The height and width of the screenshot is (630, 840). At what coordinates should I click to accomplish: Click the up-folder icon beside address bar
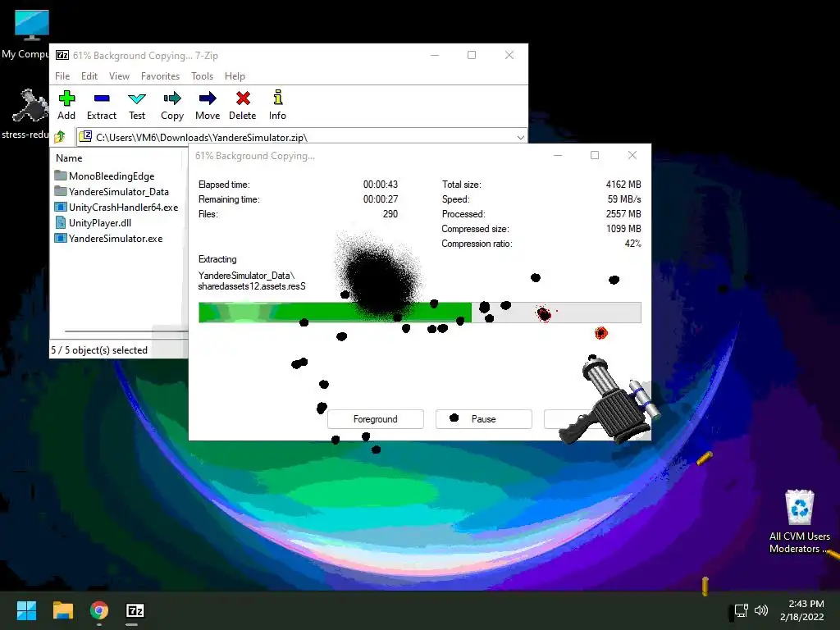(60, 137)
